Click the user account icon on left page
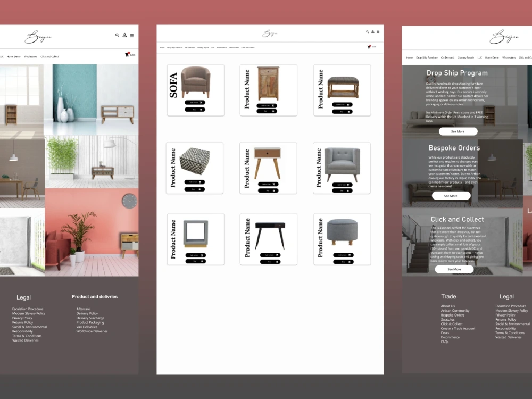This screenshot has width=532, height=399. [125, 35]
